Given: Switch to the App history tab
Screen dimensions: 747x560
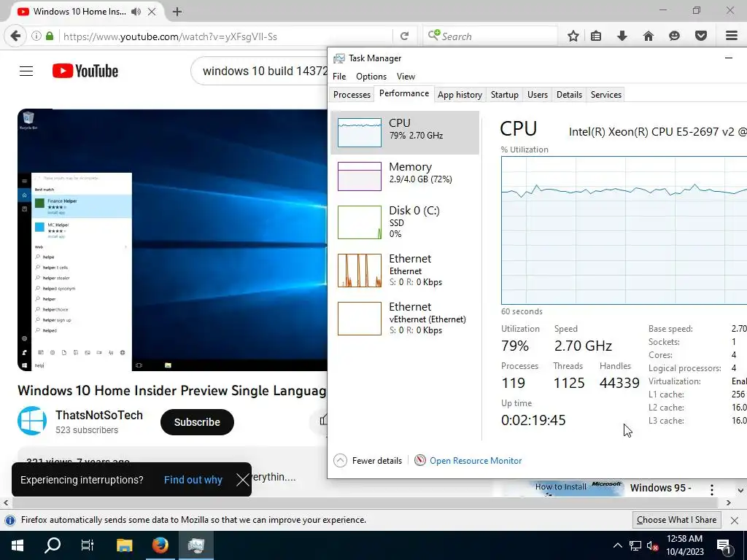Looking at the screenshot, I should click(460, 95).
